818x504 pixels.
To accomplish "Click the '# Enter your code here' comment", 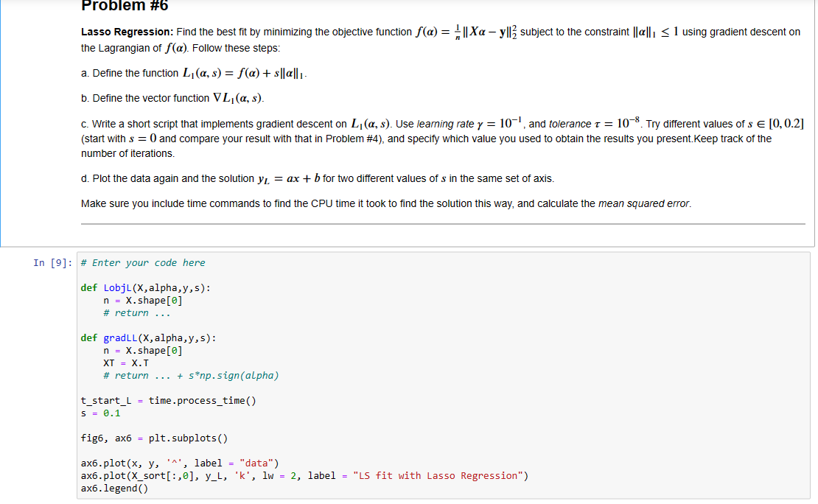I will (x=144, y=262).
